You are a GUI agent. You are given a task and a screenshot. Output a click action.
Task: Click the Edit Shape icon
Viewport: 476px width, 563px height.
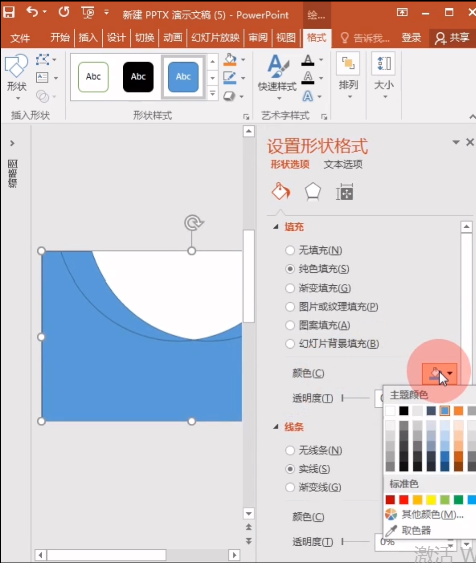point(43,59)
